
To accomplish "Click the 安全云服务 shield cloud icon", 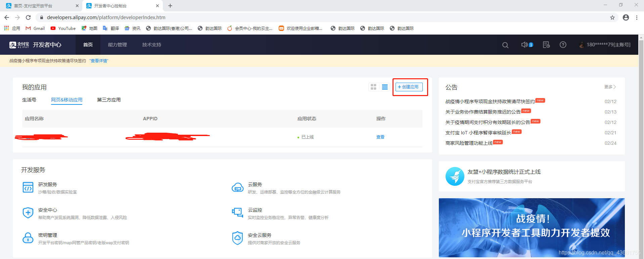I will [x=238, y=238].
